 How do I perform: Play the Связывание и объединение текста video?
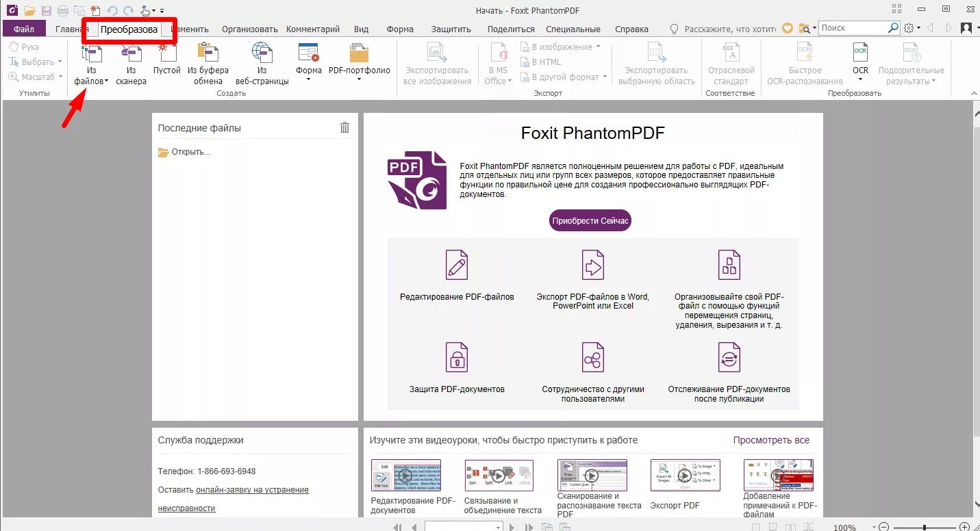click(x=499, y=475)
